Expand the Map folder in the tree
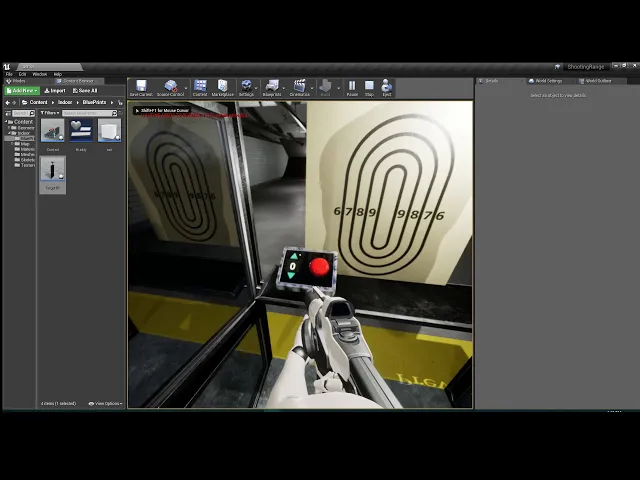The image size is (640, 480). (12, 144)
